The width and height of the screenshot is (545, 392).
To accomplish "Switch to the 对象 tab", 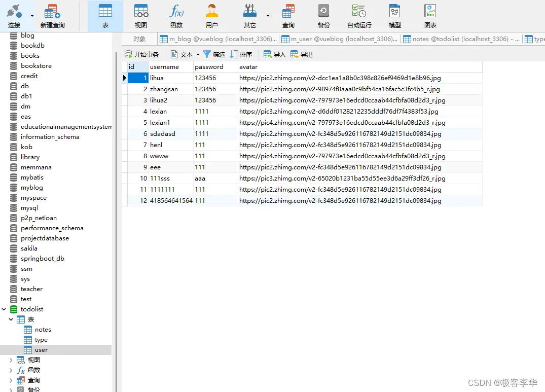I will pos(139,39).
